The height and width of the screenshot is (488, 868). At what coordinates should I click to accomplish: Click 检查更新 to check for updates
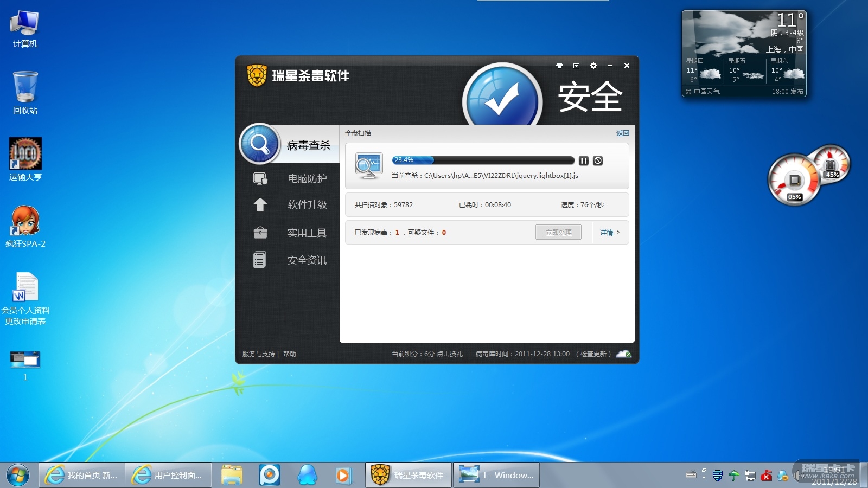[x=593, y=354]
